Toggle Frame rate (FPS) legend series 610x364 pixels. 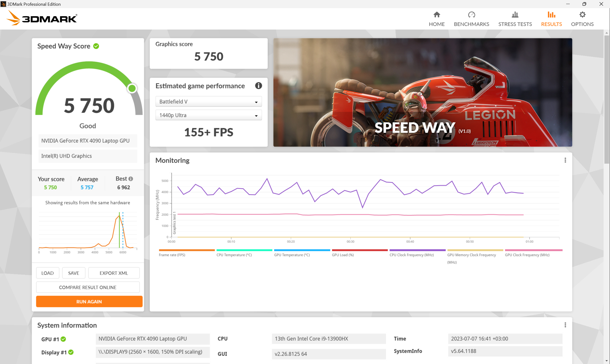point(187,253)
